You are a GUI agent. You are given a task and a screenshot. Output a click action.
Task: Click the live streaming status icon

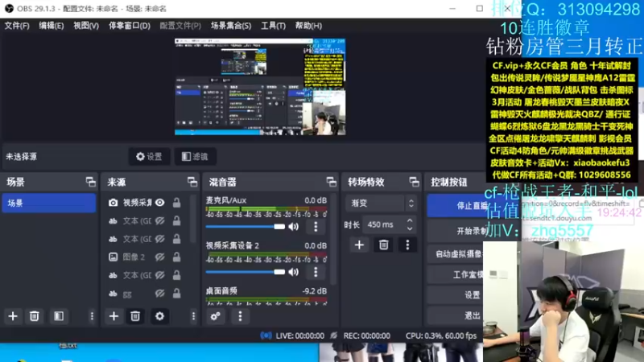coord(266,335)
